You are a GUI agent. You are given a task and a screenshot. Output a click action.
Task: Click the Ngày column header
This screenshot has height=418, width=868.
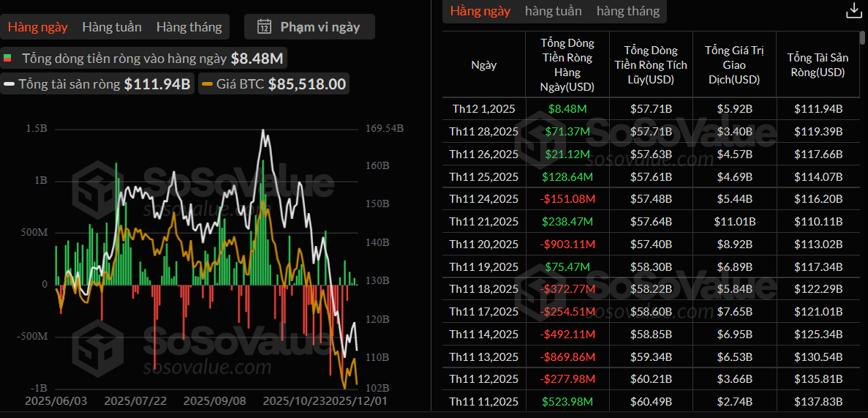point(484,65)
